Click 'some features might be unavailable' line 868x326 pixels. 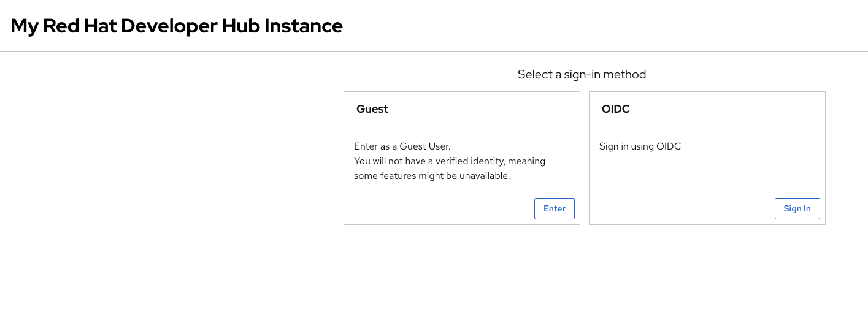(432, 176)
